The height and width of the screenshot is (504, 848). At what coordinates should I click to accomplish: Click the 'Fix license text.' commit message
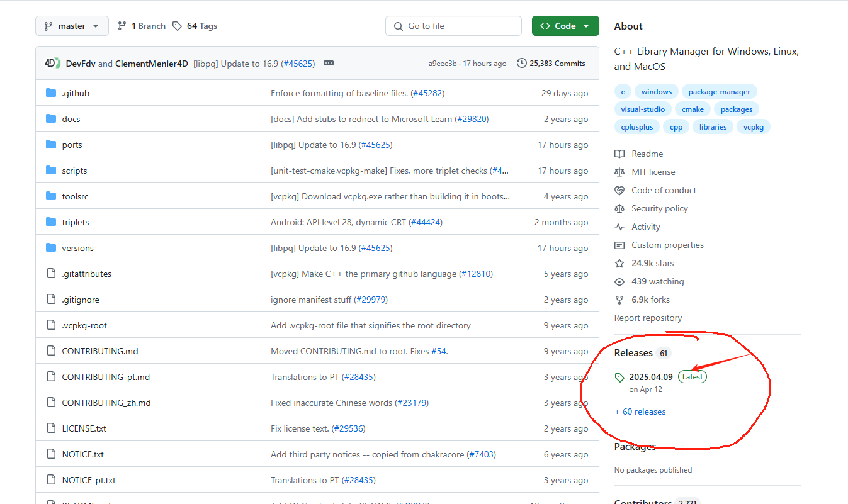click(x=300, y=428)
